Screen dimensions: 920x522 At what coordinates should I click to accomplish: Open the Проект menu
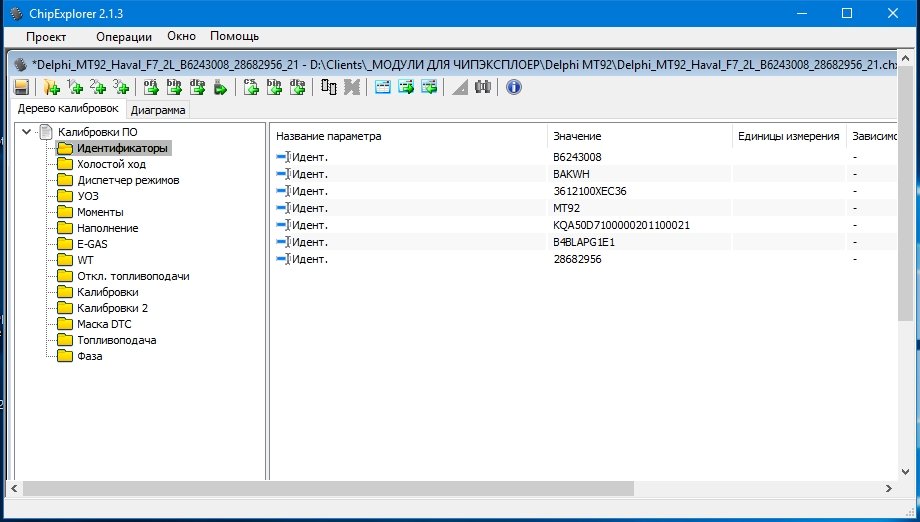pos(46,36)
